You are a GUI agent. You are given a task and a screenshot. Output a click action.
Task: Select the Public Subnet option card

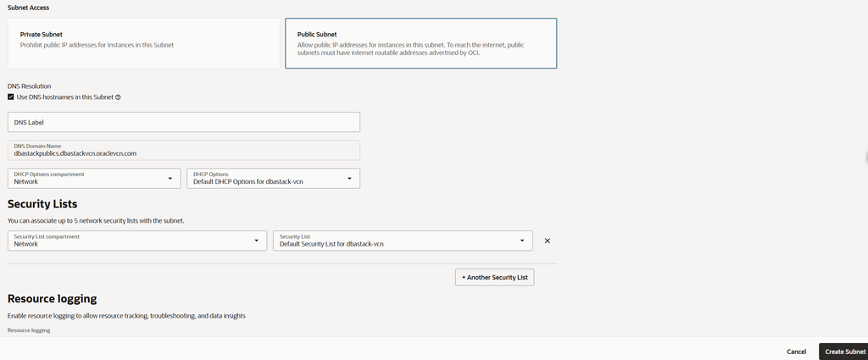click(420, 43)
